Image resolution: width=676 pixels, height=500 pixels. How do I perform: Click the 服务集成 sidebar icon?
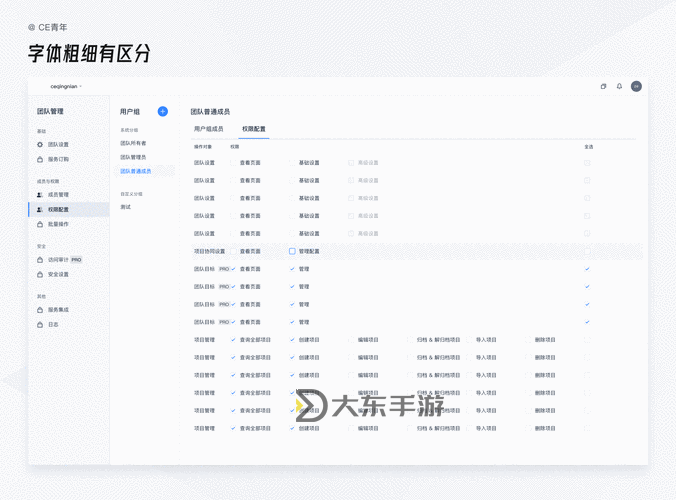coord(40,309)
